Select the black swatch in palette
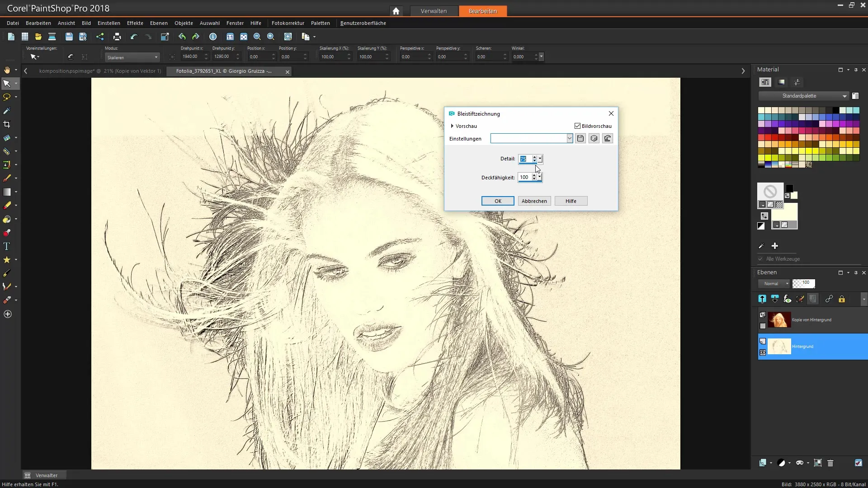Screen dimensions: 868x488 click(x=836, y=110)
